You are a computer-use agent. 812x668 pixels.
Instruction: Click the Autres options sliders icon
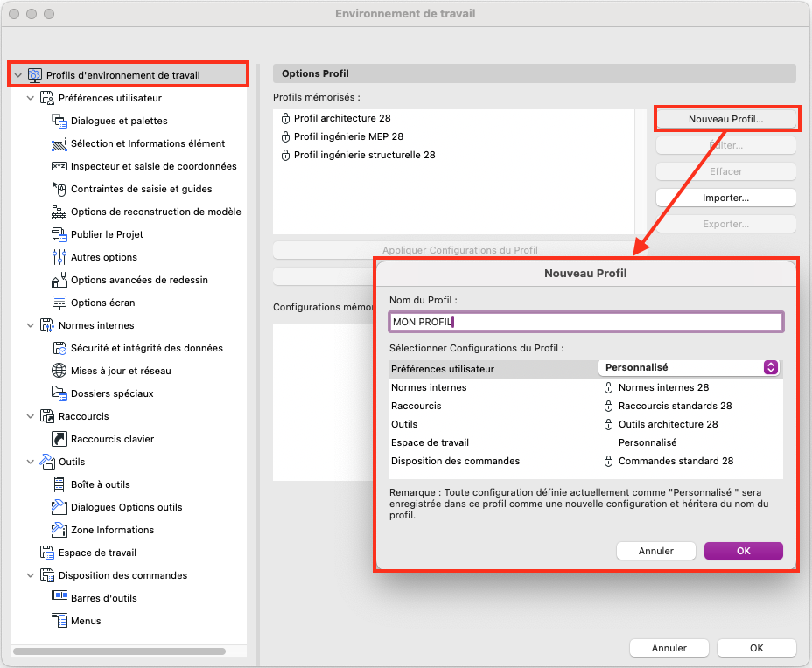[x=59, y=257]
